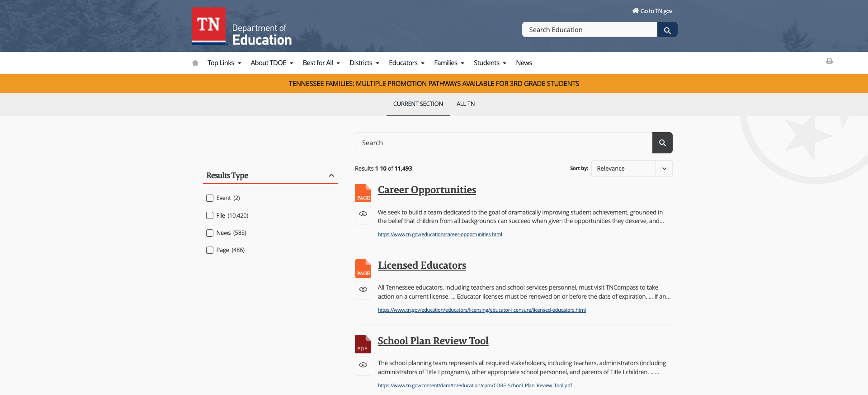Screen dimensions: 868x395
Task: Expand the Districts menu
Action: (x=364, y=63)
